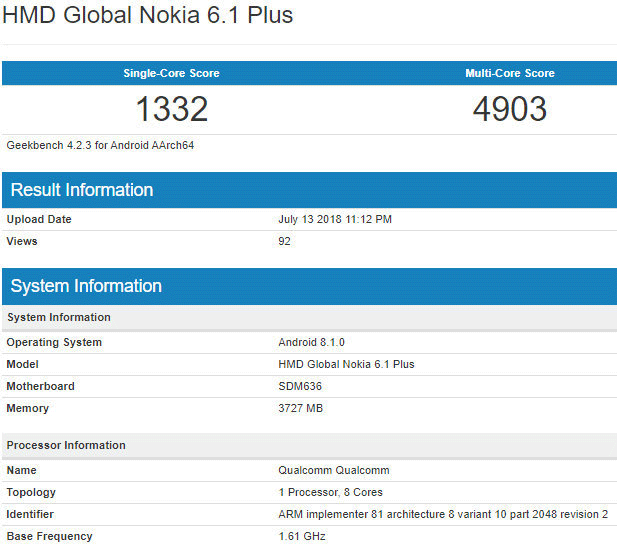Click the 3727 MB memory value
This screenshot has width=617, height=548.
point(300,408)
